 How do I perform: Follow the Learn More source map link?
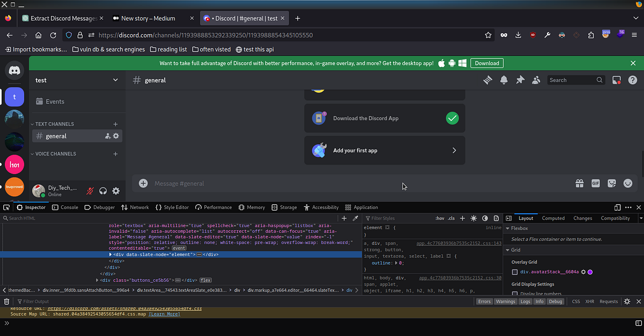click(x=164, y=313)
